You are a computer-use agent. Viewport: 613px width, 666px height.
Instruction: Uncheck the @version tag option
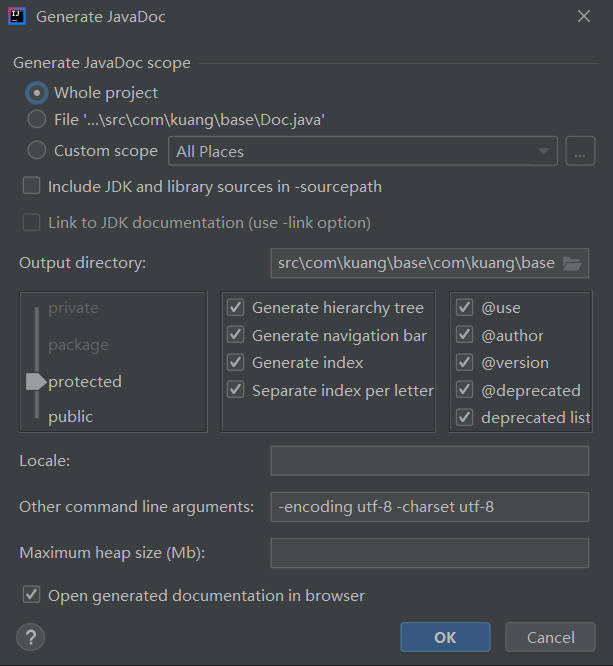[x=464, y=363]
